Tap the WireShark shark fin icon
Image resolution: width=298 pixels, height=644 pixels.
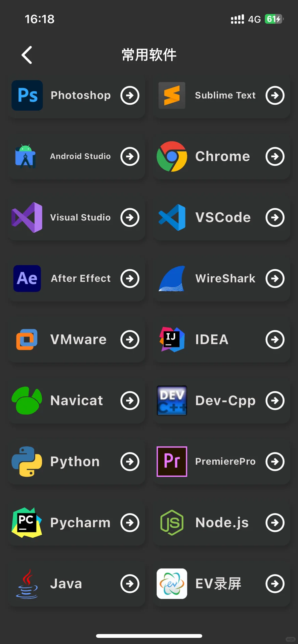[172, 278]
